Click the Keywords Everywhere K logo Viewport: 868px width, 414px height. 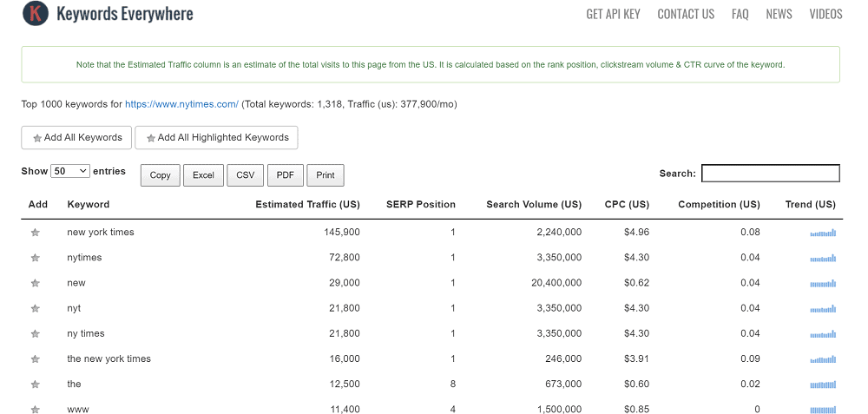(36, 13)
